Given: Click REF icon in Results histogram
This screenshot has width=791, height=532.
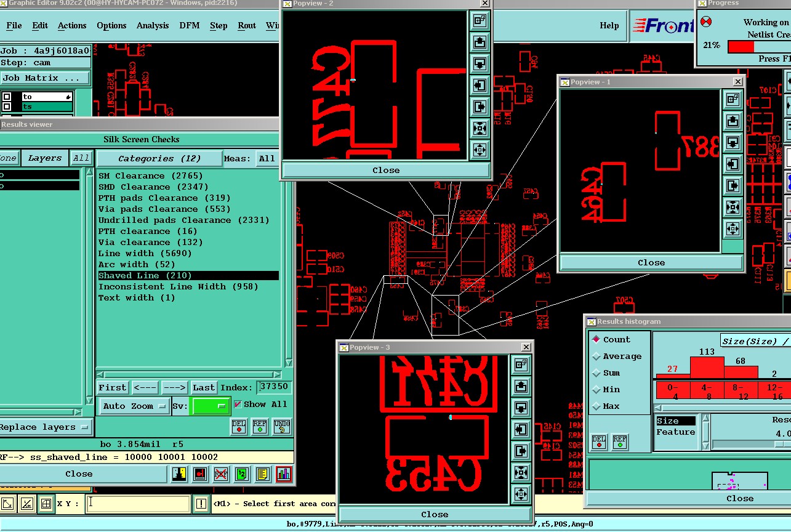Looking at the screenshot, I should point(619,441).
